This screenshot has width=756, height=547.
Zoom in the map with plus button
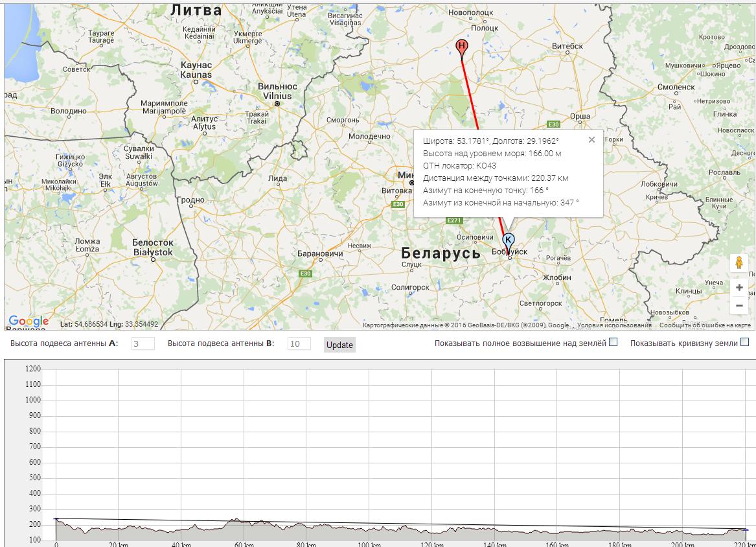coord(739,287)
